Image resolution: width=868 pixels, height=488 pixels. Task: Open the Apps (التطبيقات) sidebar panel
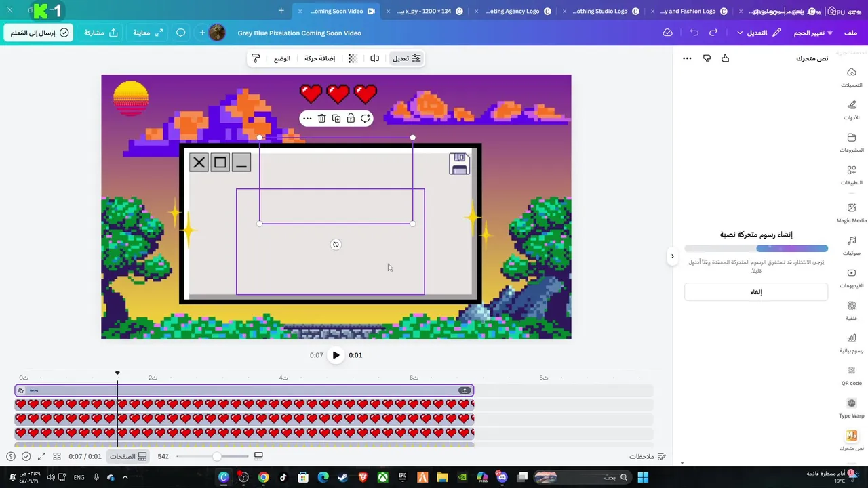coord(852,176)
